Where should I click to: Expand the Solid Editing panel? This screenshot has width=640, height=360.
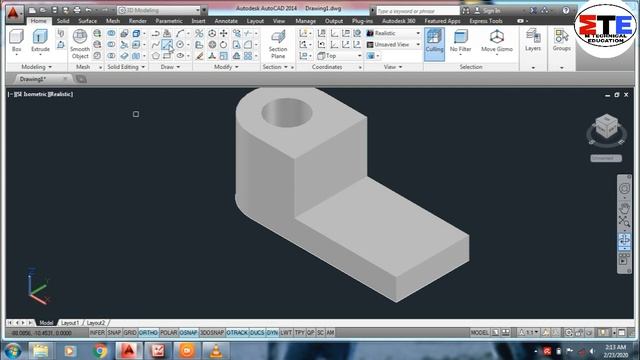pos(126,67)
